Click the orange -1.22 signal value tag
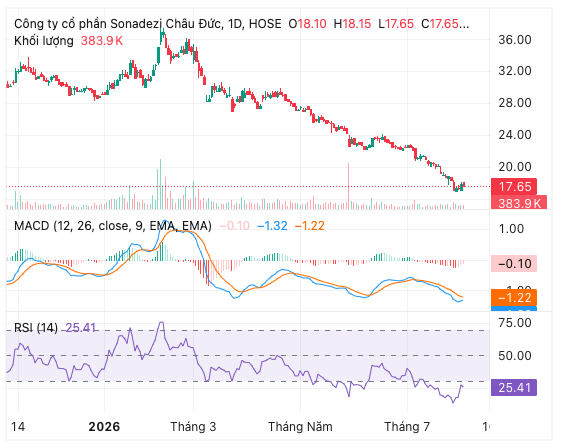Viewport: 562px width, 448px height. 514,297
